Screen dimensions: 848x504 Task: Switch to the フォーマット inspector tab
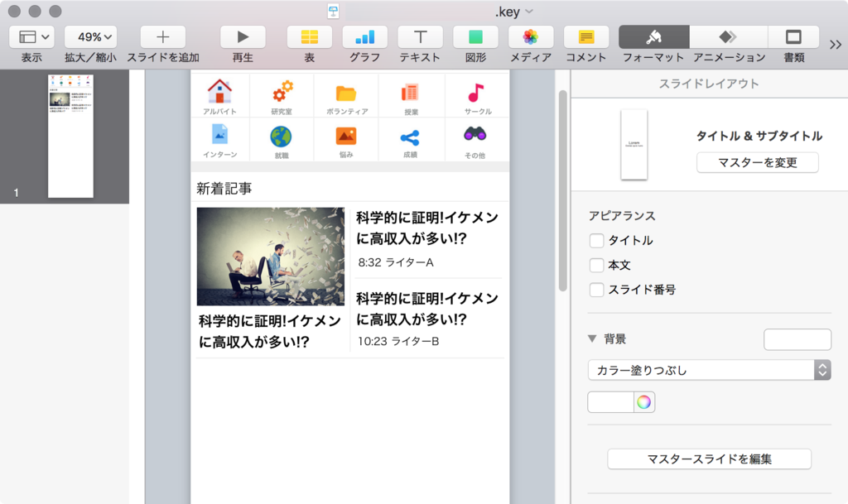(x=654, y=36)
